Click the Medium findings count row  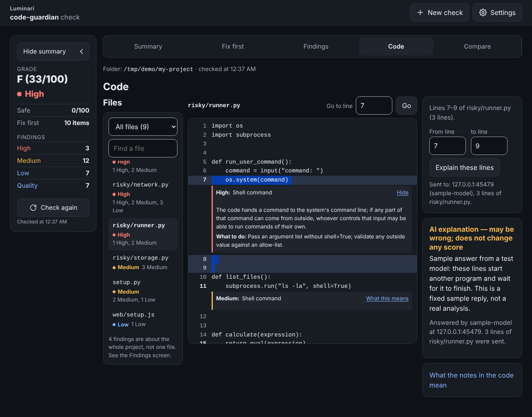[x=53, y=161]
